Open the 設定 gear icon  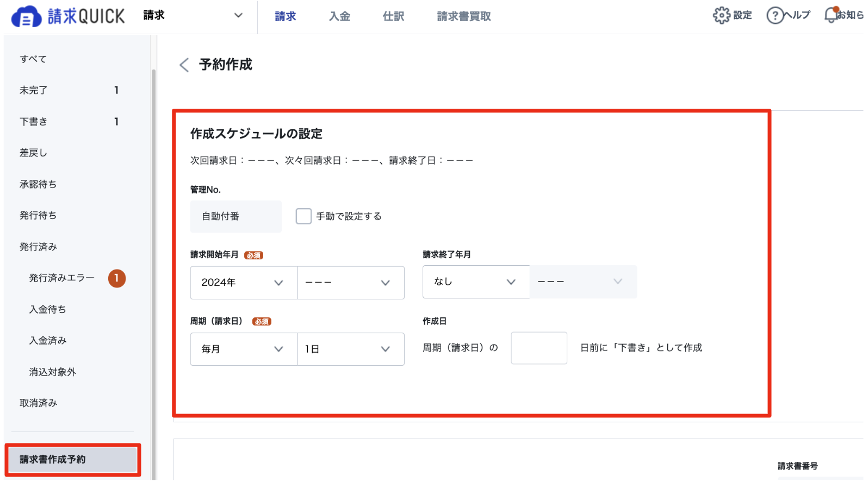[721, 16]
